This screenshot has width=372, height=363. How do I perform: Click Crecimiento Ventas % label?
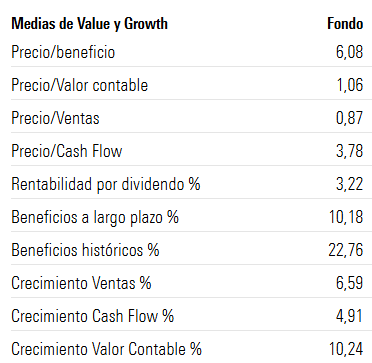point(81,283)
